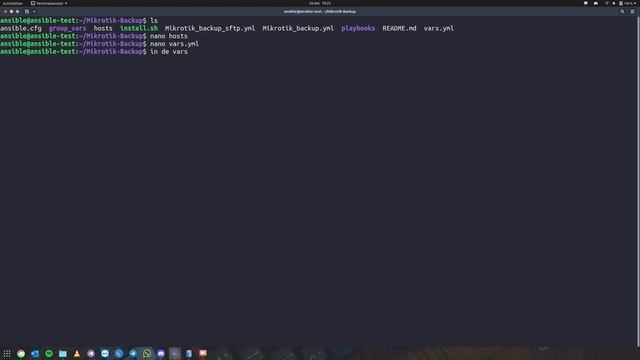Image resolution: width=640 pixels, height=360 pixels.
Task: Open the Activities overview in top bar
Action: (x=13, y=3)
